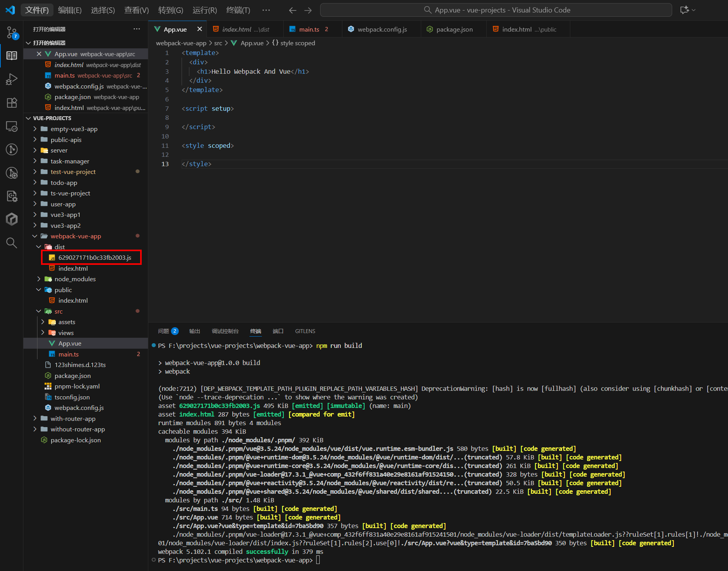This screenshot has height=571, width=728.
Task: Click src in the breadcrumb path
Action: [218, 43]
